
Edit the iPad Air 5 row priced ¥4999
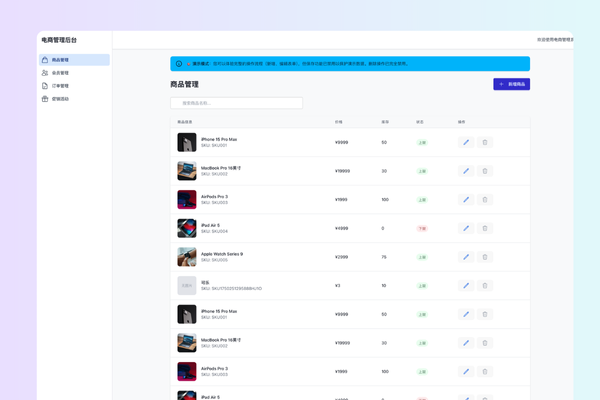pyautogui.click(x=466, y=228)
